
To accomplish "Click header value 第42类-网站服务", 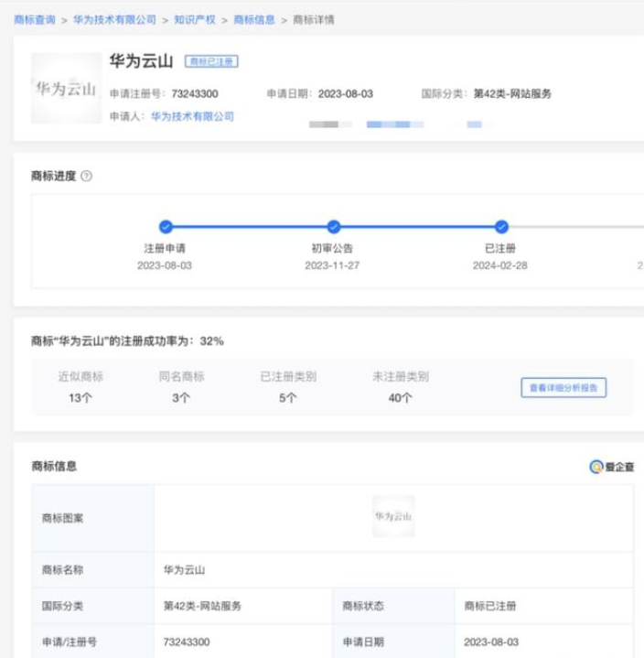I will click(x=512, y=93).
